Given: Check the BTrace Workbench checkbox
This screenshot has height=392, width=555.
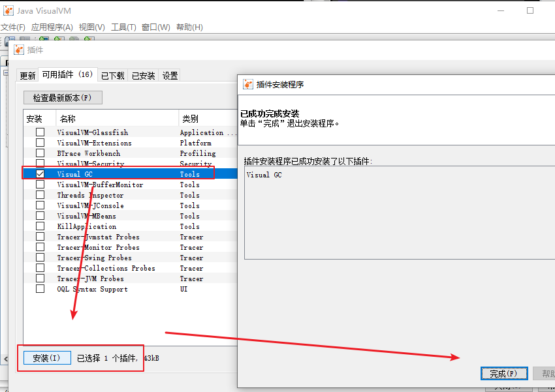Looking at the screenshot, I should 40,153.
